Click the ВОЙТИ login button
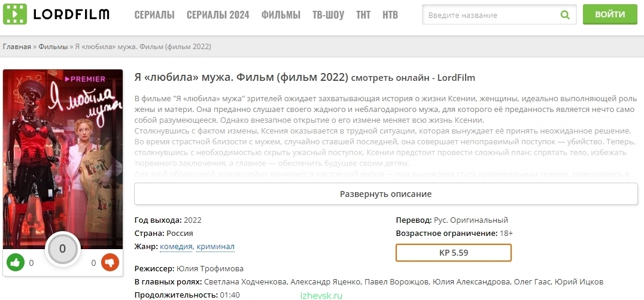This screenshot has height=300, width=644. coord(610,14)
